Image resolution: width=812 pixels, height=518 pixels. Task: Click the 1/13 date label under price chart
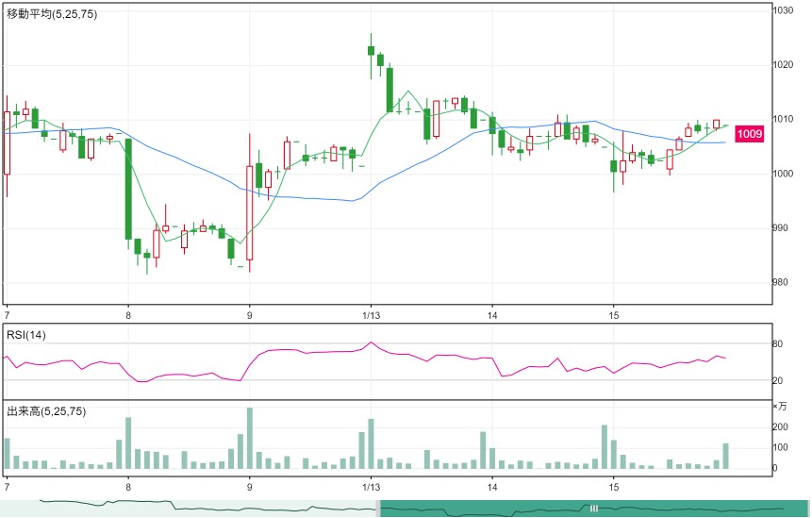point(371,315)
